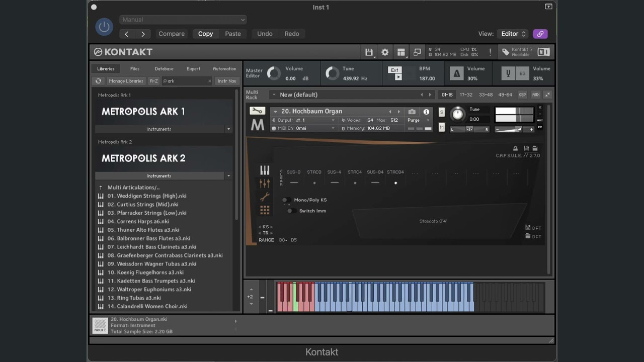Open the Purge dropdown
The width and height of the screenshot is (644, 362).
click(x=419, y=120)
